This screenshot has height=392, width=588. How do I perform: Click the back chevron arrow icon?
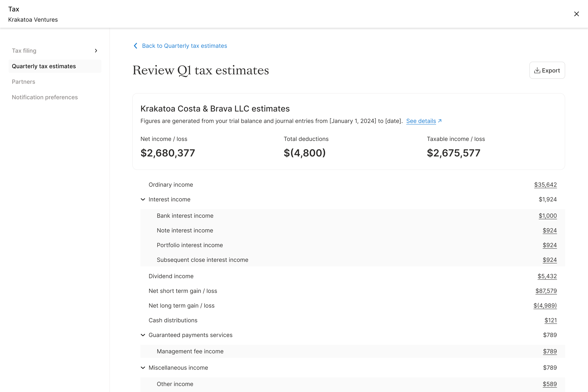(x=135, y=46)
